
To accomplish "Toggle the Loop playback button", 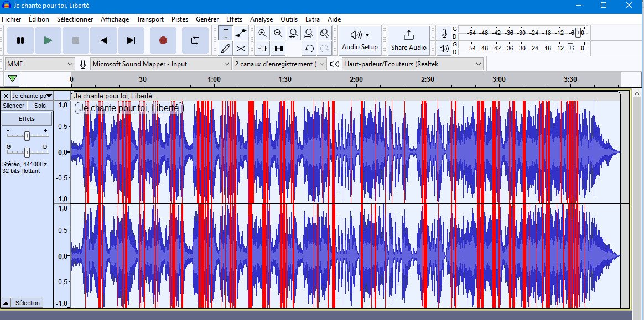I will tap(195, 40).
